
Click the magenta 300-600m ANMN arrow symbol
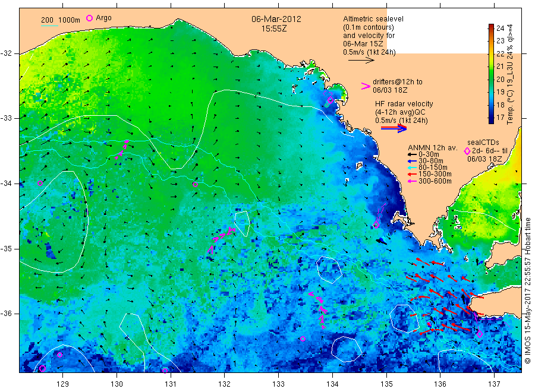click(x=412, y=181)
